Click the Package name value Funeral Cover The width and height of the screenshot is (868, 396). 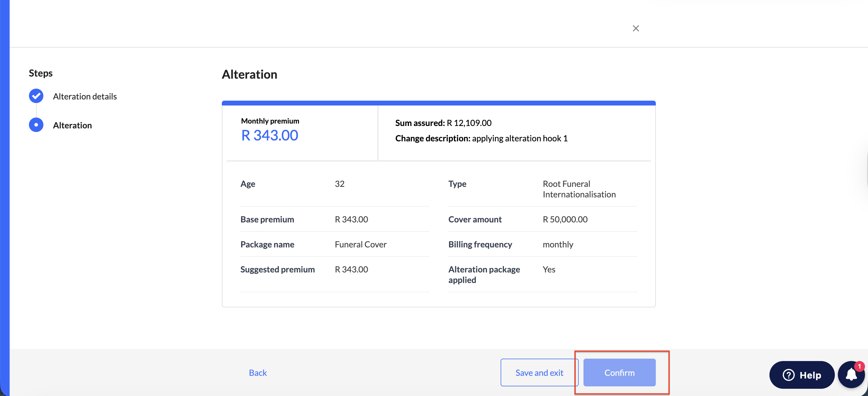coord(360,244)
